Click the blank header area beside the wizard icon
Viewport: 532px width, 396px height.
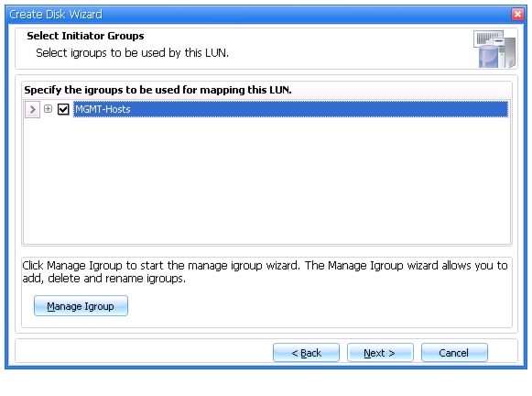[350, 49]
